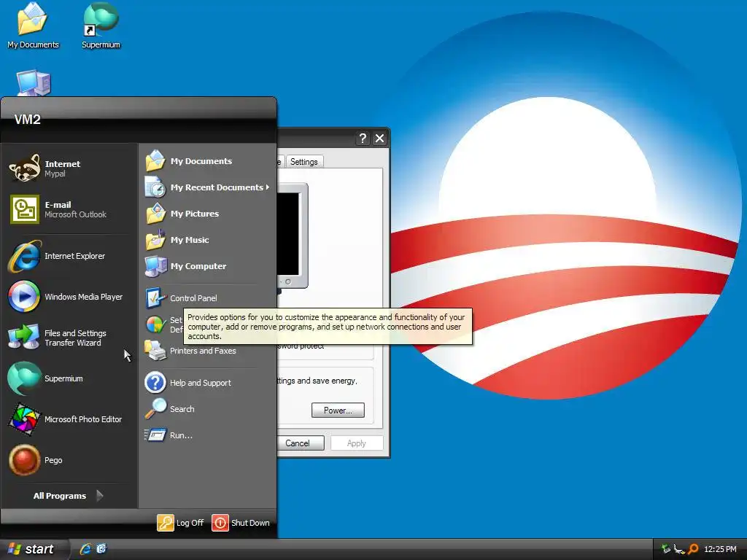Click Apply in Display Properties dialog
This screenshot has width=747, height=560.
click(356, 443)
